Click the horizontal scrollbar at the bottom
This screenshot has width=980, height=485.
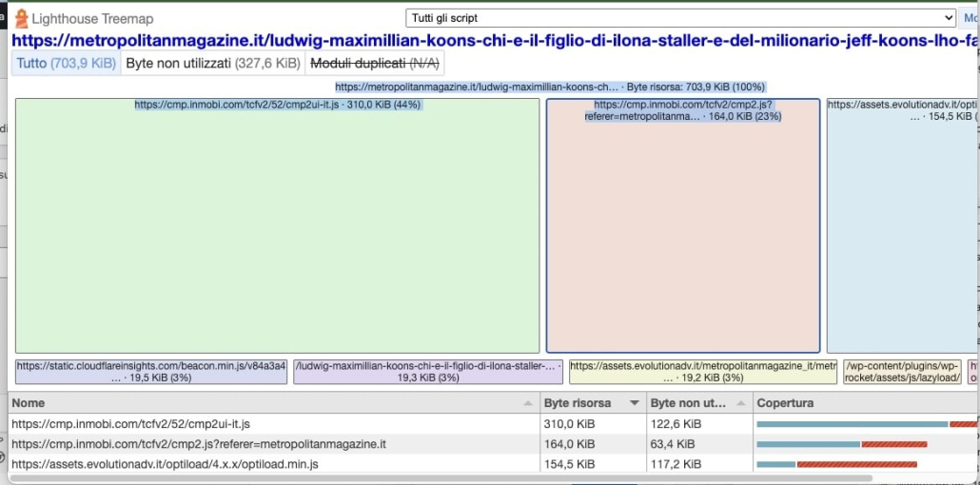point(441,479)
